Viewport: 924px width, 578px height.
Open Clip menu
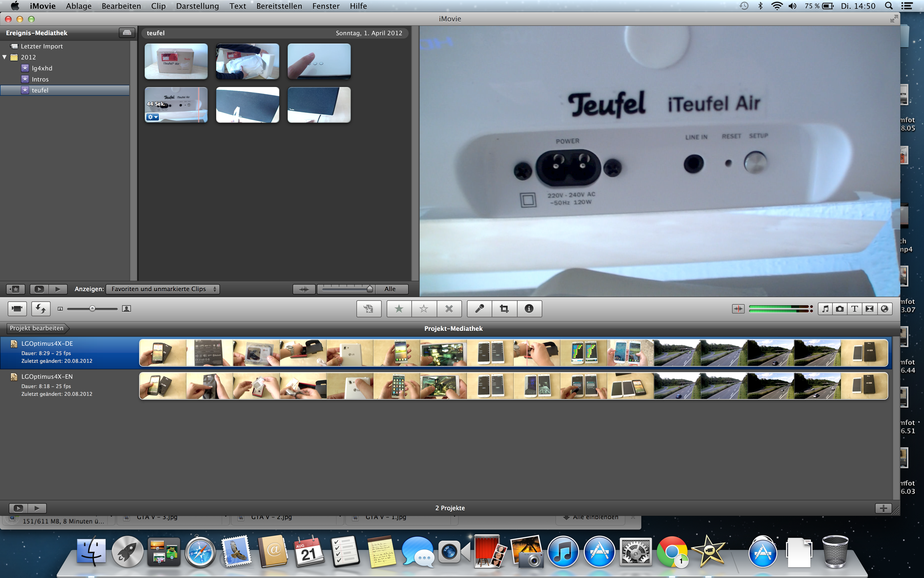[x=158, y=6]
